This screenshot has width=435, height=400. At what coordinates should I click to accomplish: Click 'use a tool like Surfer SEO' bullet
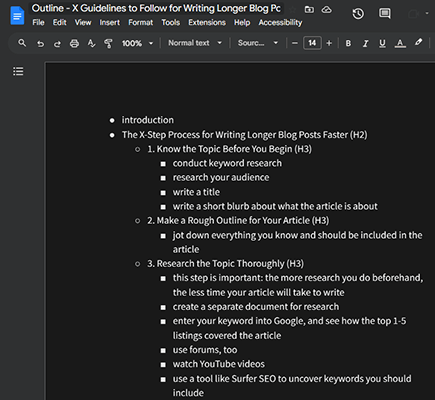pyautogui.click(x=292, y=386)
